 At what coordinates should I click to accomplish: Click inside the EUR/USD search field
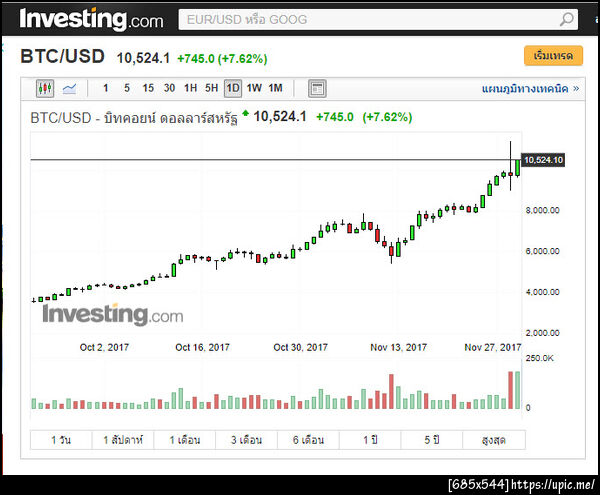[378, 20]
